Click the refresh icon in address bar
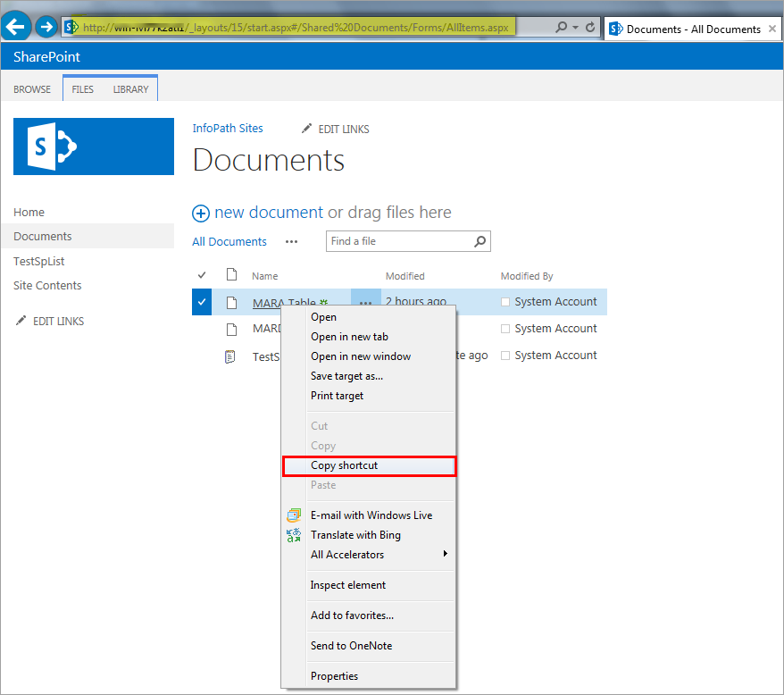 tap(590, 28)
